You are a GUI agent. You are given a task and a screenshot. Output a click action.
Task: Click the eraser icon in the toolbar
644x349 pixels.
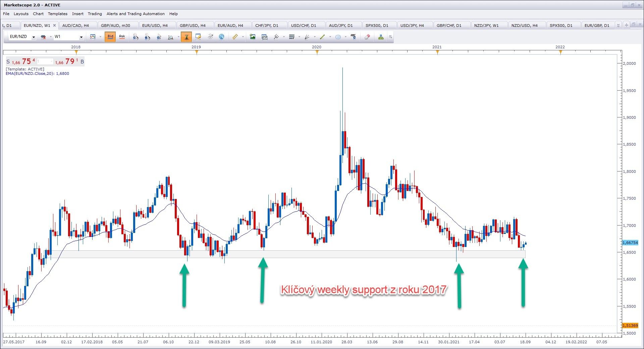coord(367,37)
